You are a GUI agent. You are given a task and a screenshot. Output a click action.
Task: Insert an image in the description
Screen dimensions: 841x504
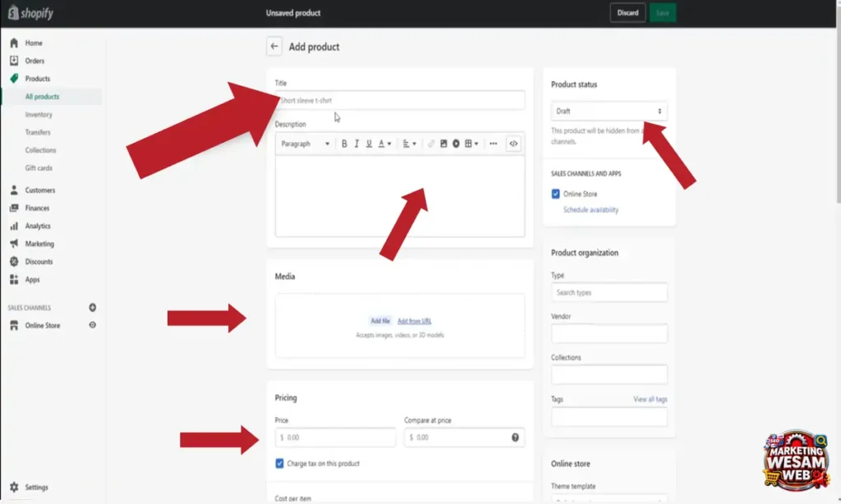pos(443,144)
